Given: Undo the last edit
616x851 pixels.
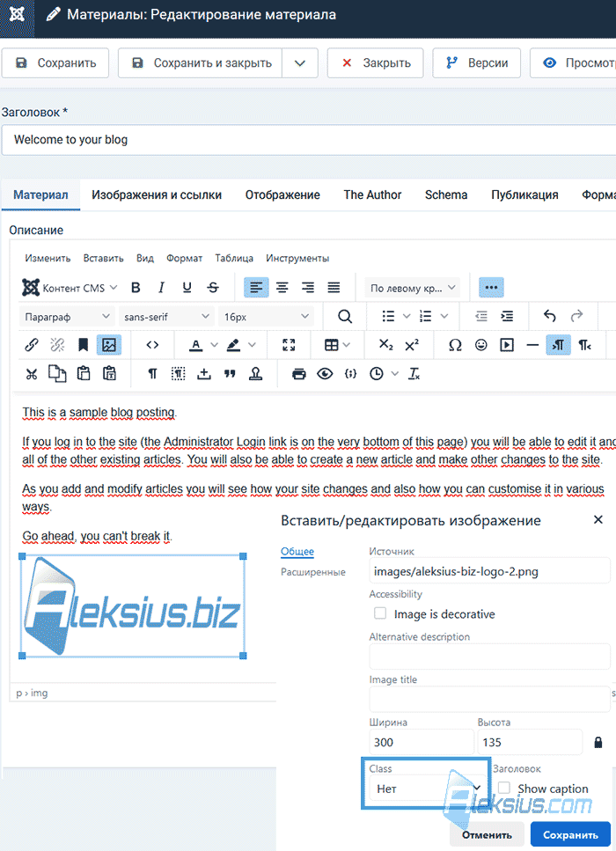Looking at the screenshot, I should (550, 316).
